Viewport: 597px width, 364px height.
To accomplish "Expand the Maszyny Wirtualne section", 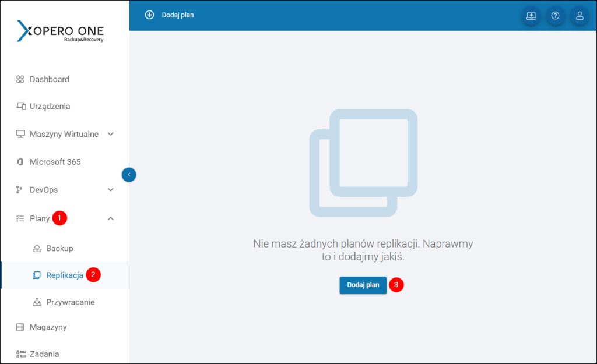I will (110, 134).
